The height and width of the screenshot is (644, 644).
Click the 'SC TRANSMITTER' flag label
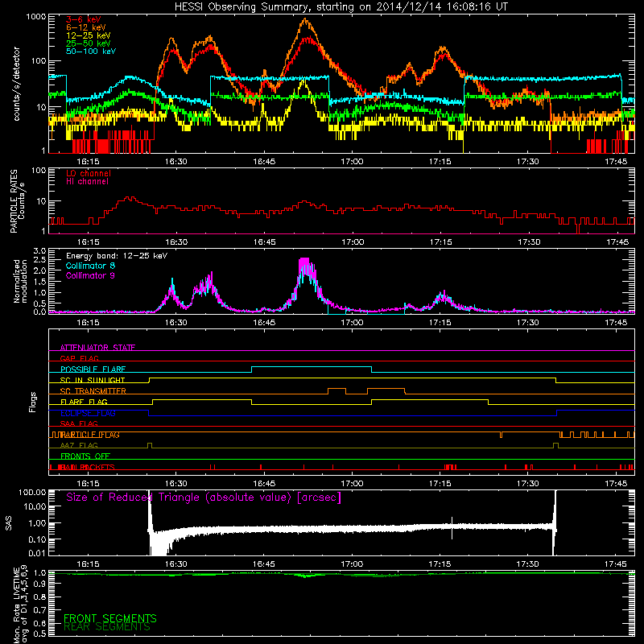pos(93,391)
